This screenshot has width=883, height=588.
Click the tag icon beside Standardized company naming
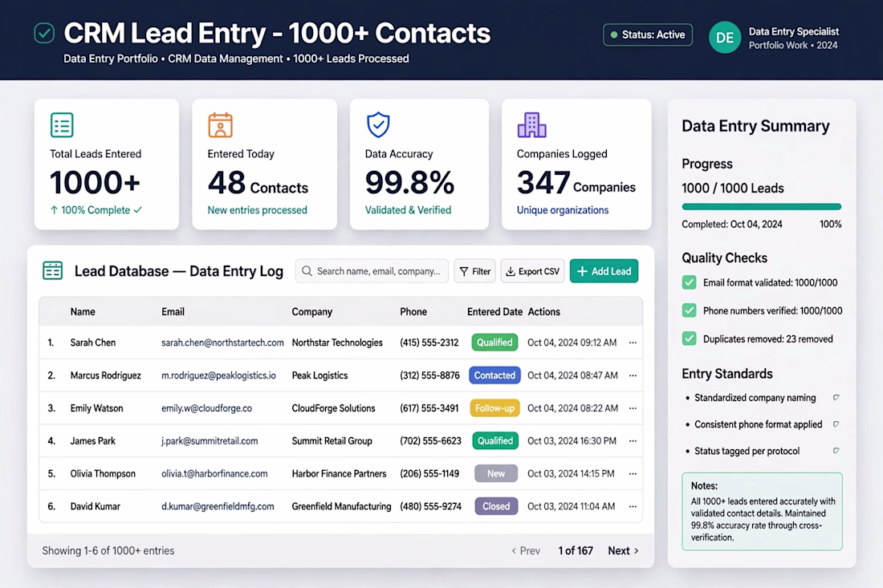click(x=836, y=398)
